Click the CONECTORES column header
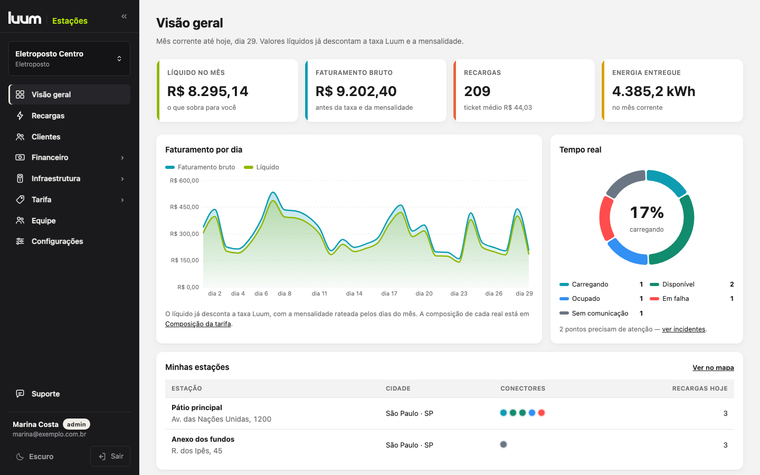This screenshot has height=475, width=760. pos(522,389)
